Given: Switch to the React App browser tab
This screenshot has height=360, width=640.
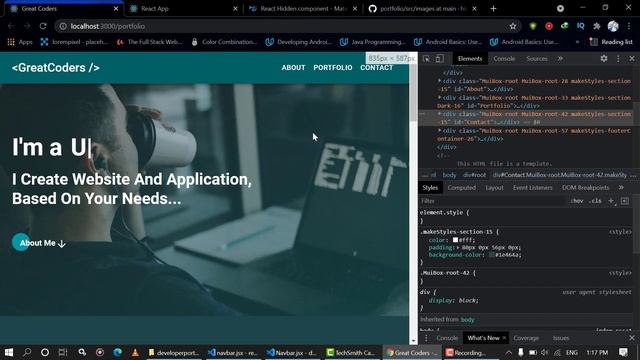Looking at the screenshot, I should pos(184,9).
